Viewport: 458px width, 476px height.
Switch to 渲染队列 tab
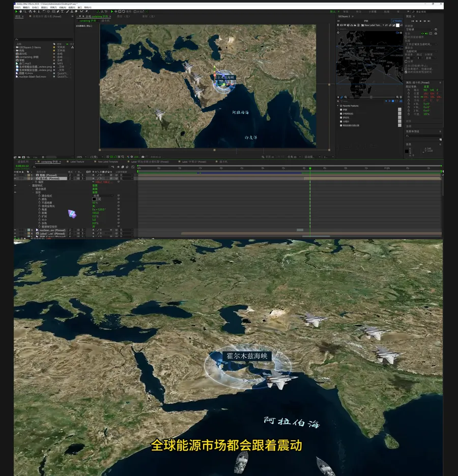tap(23, 162)
